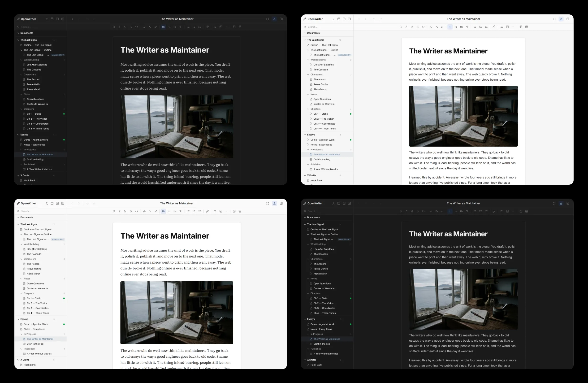
Task: Insert code block in the bottom-right dark window
Action: click(507, 211)
